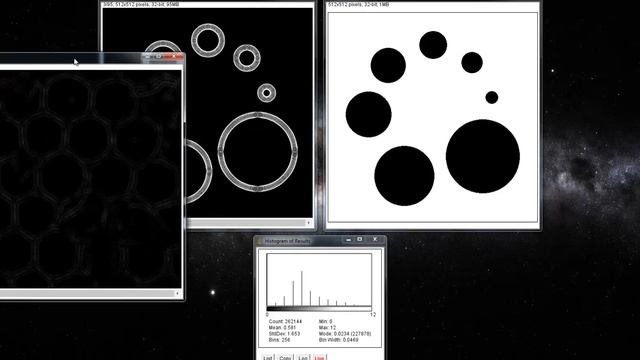Click the 'Max: 12' text

pyautogui.click(x=327, y=328)
